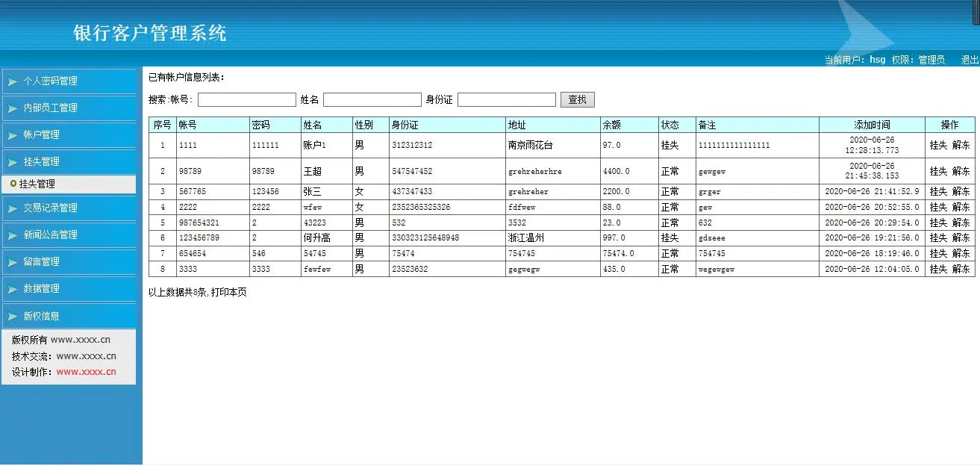Expand the 版权信息 menu

pyautogui.click(x=69, y=316)
